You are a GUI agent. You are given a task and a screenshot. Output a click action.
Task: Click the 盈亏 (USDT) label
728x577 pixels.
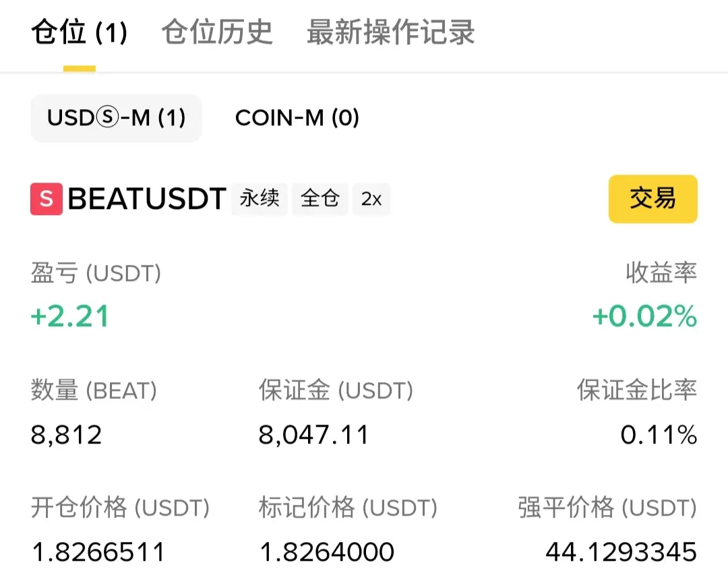[x=96, y=273]
